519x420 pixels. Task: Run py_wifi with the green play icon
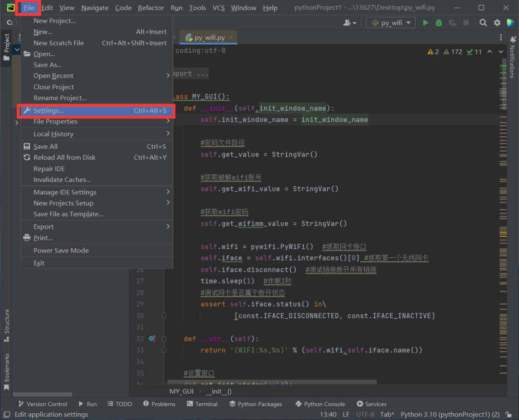(425, 23)
